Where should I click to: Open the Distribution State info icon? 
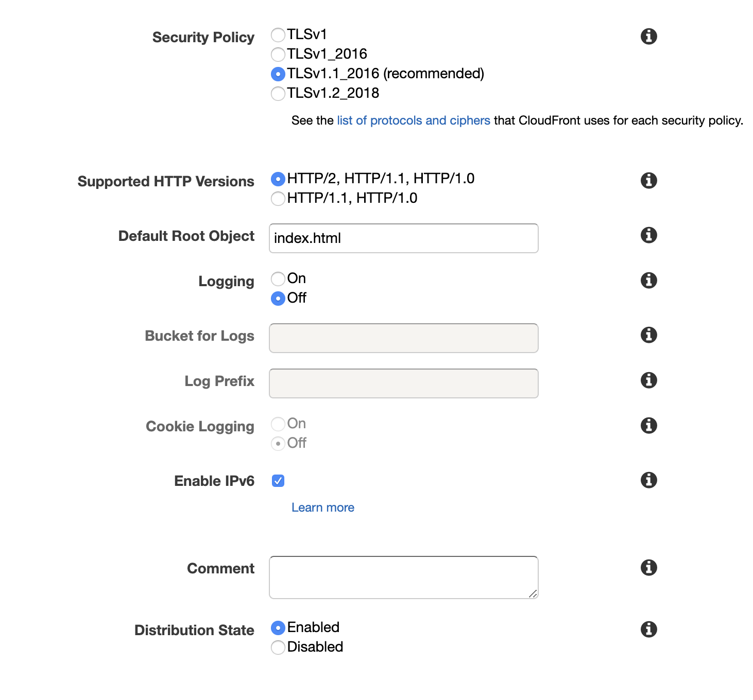coord(648,629)
